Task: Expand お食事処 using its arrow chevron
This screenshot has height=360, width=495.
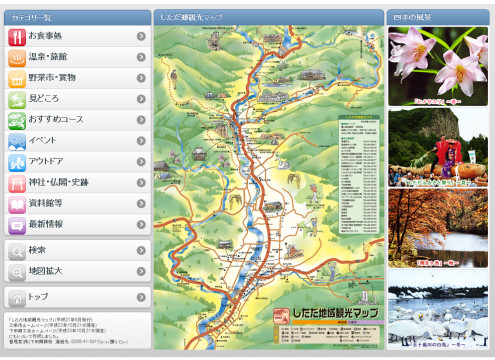Action: tap(141, 36)
